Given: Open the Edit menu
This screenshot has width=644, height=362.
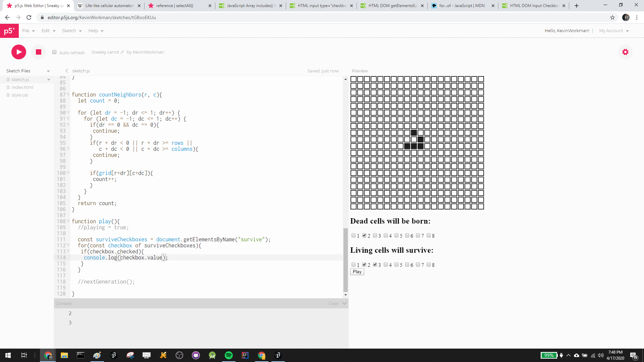Looking at the screenshot, I should point(49,31).
